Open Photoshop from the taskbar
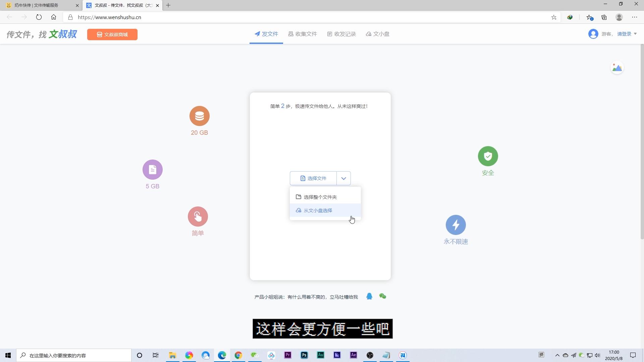 pyautogui.click(x=304, y=355)
